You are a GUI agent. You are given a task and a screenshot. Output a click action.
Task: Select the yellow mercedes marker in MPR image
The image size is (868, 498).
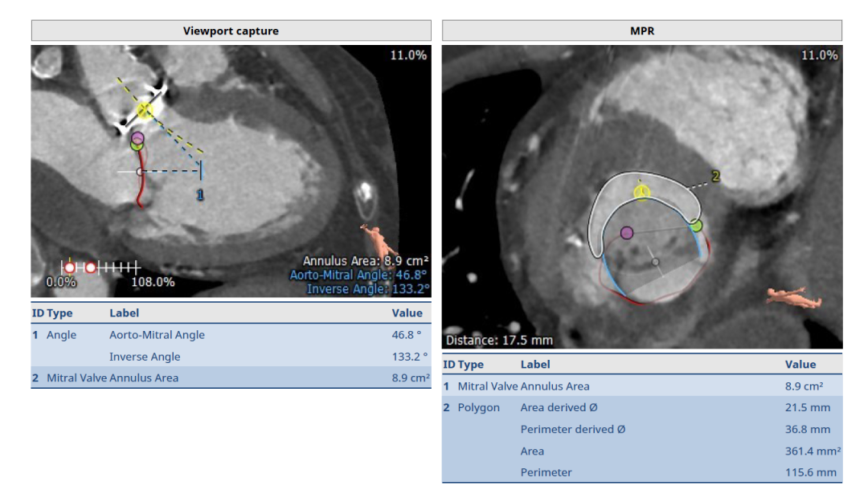click(x=641, y=191)
